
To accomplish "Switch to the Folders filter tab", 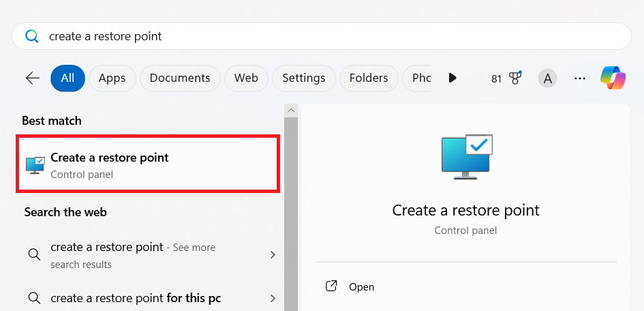I will click(369, 78).
